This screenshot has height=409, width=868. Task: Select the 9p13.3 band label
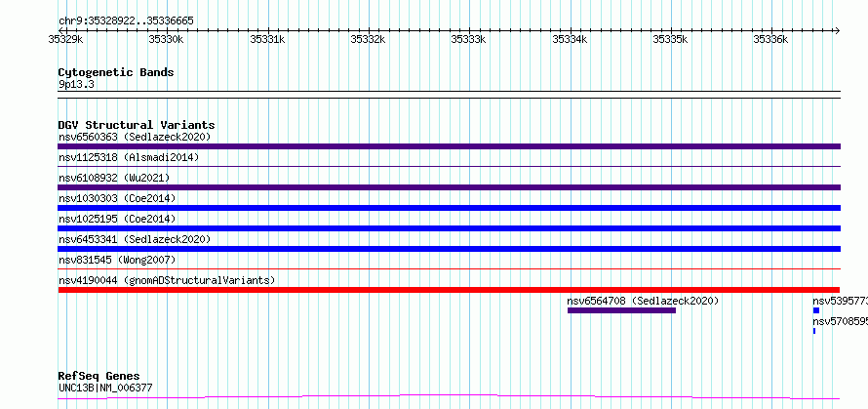[76, 84]
